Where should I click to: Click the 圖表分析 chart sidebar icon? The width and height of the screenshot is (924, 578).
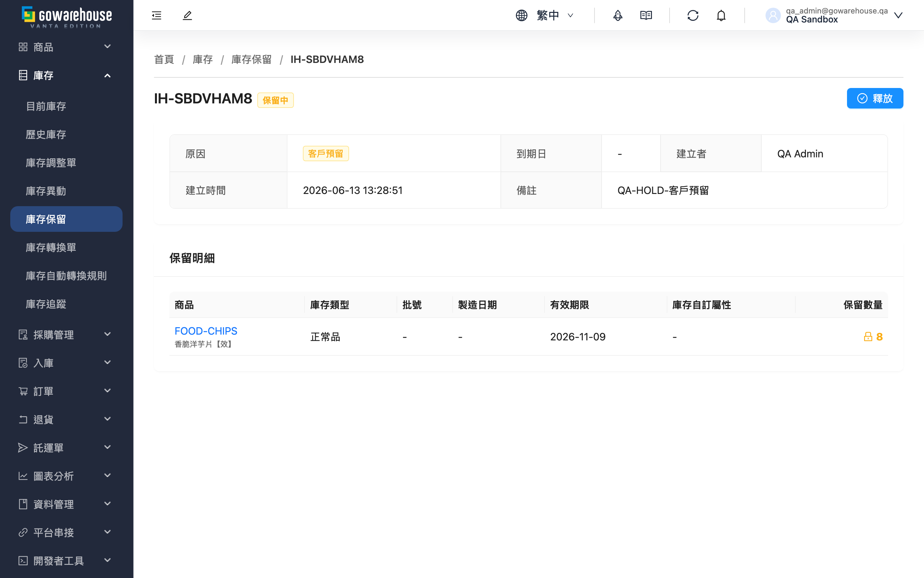click(x=23, y=476)
